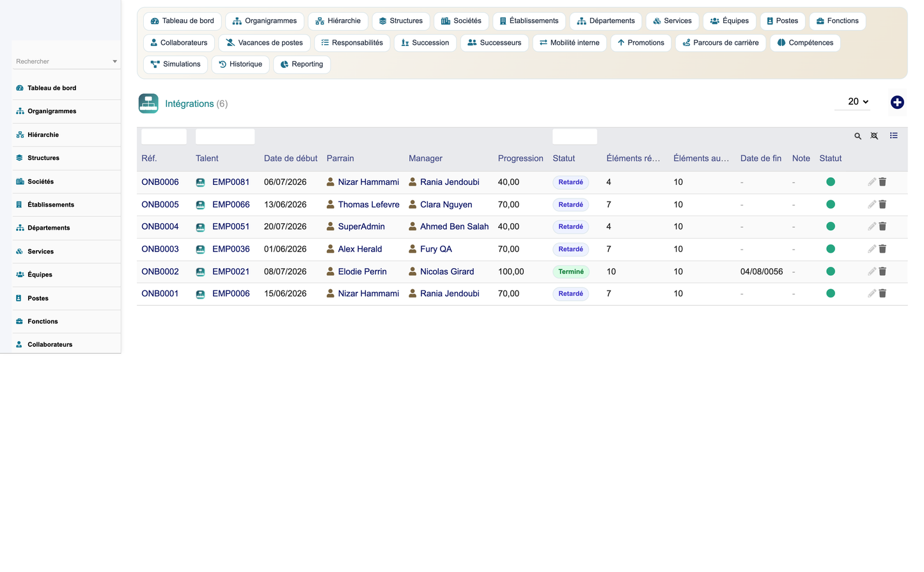924x572 pixels.
Task: Click talent card icon beside EMP0066
Action: 200,205
